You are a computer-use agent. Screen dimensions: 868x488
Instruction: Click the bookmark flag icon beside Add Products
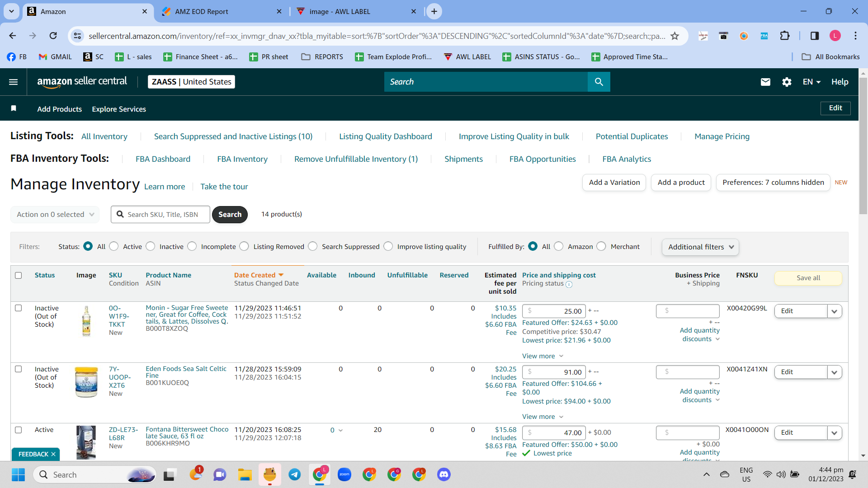point(14,108)
